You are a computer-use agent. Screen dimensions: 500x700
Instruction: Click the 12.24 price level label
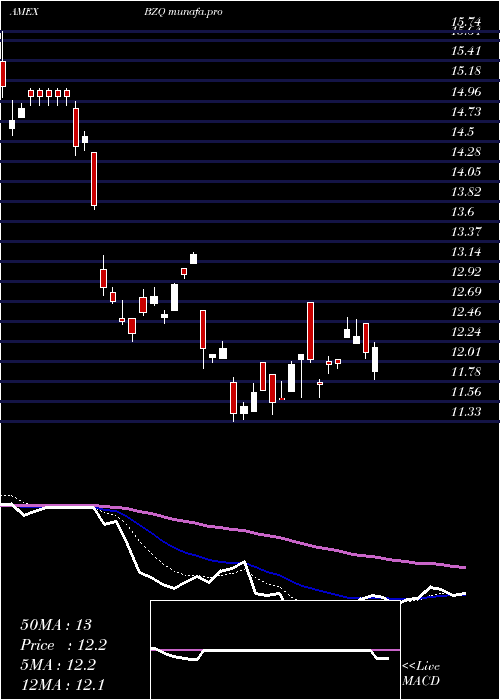[x=466, y=332]
